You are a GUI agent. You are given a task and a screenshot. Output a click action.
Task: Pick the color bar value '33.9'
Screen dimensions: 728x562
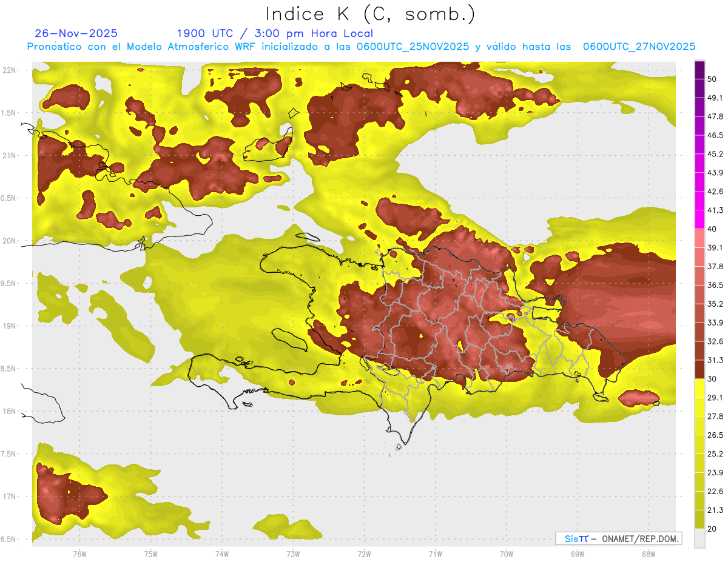point(715,323)
